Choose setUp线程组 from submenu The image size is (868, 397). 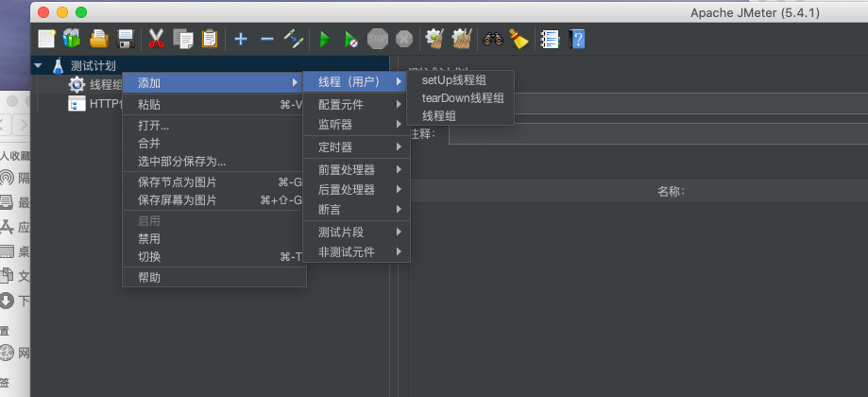tap(460, 80)
